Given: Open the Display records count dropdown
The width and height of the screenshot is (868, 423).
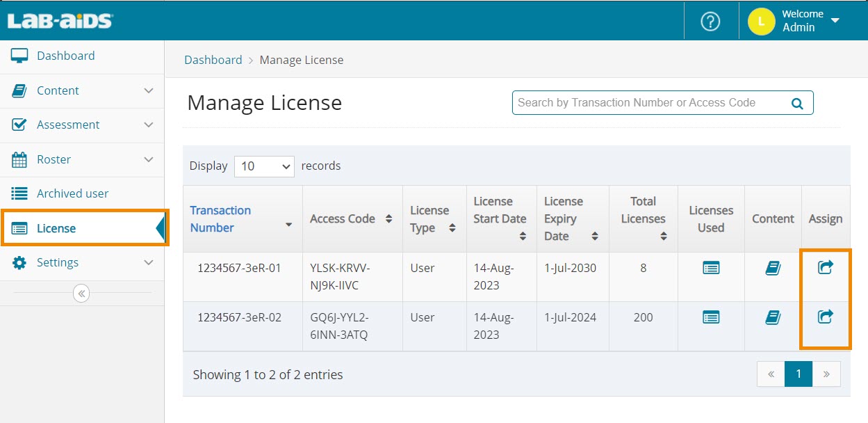Looking at the screenshot, I should point(264,166).
